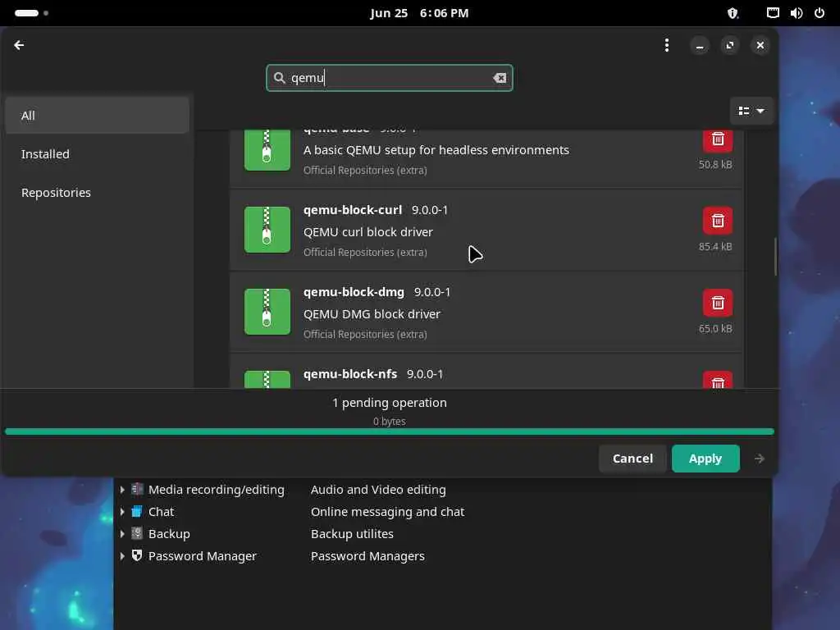Click the green transaction progress bar
Viewport: 840px width, 630px height.
pos(390,431)
